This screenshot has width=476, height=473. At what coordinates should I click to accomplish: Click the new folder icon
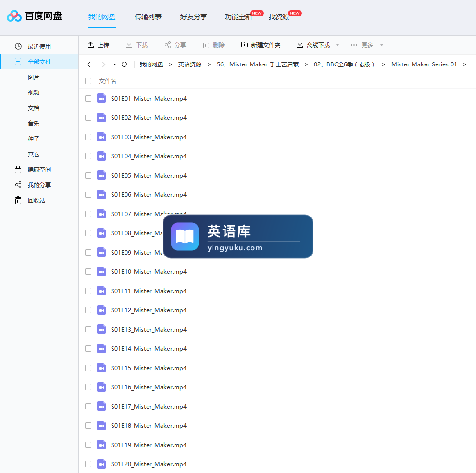point(244,45)
